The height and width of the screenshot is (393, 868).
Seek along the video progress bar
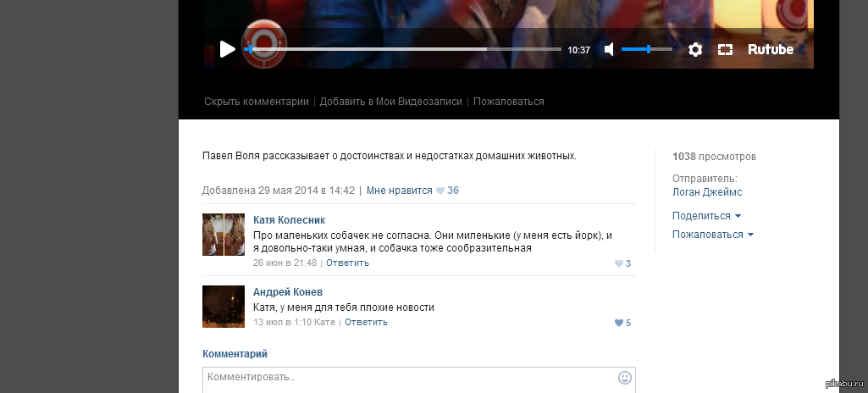click(x=402, y=49)
